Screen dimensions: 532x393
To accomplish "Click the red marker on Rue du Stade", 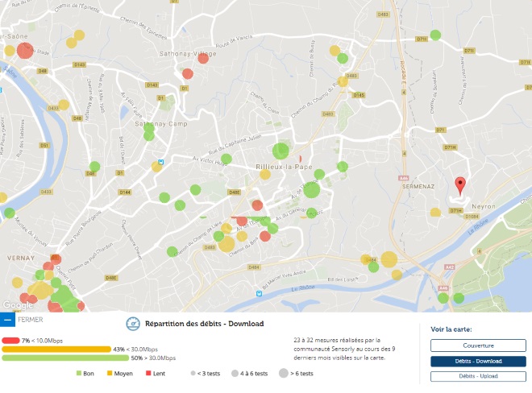I will (x=25, y=51).
